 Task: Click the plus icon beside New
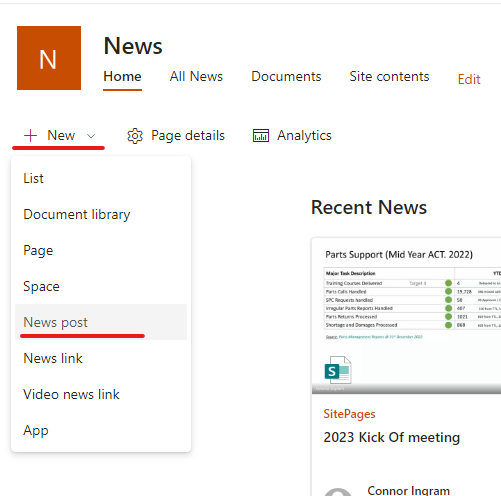[30, 136]
